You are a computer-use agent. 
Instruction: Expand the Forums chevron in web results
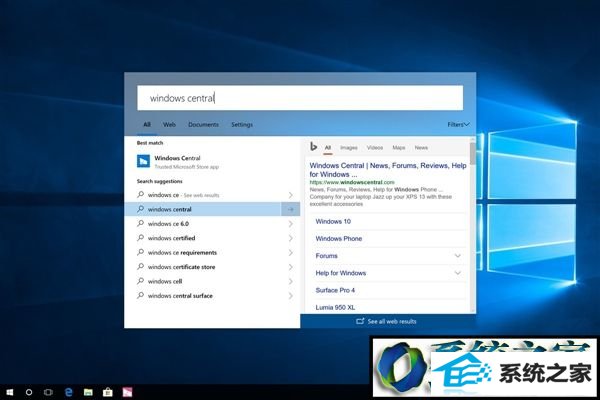coord(458,256)
